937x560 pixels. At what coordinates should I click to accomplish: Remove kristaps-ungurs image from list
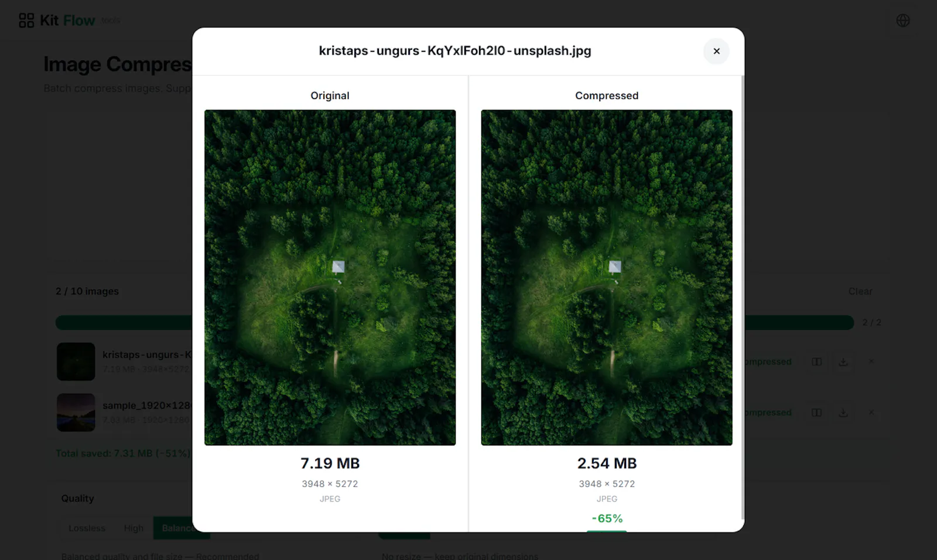(x=871, y=362)
